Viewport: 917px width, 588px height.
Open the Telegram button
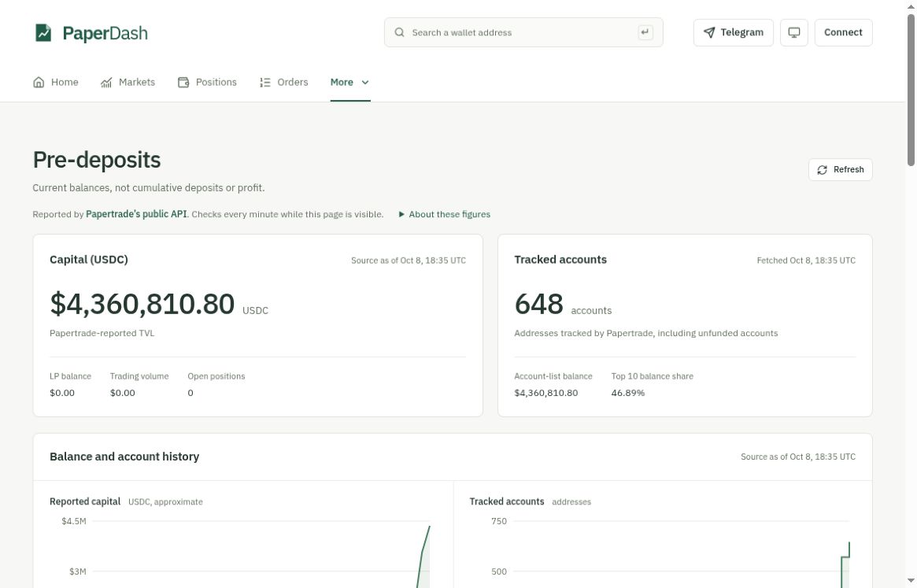(734, 32)
